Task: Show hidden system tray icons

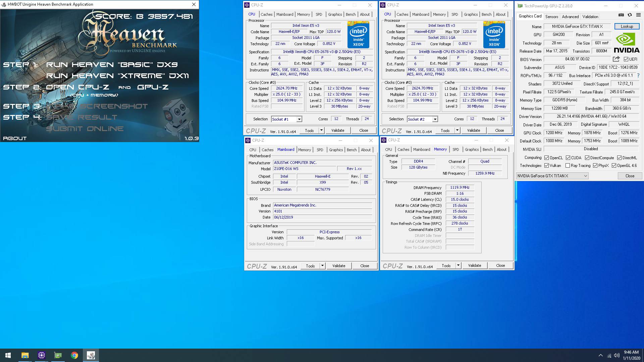Action: [x=600, y=355]
